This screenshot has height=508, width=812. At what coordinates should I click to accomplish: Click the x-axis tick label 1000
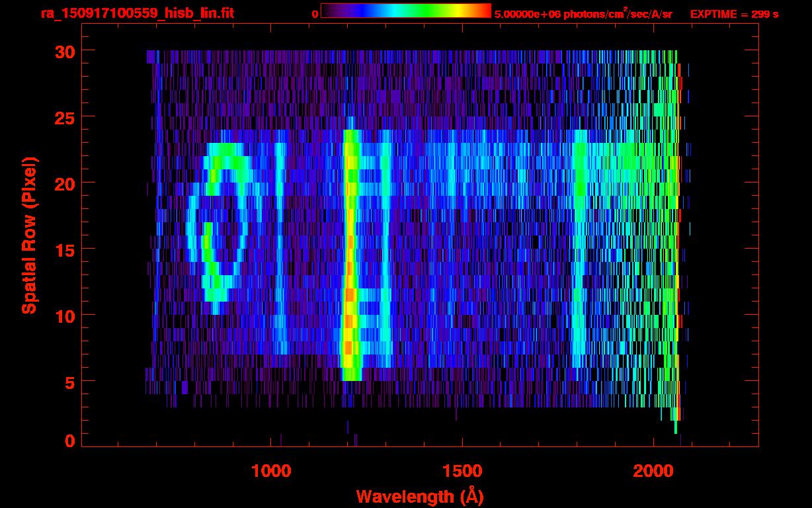click(271, 470)
